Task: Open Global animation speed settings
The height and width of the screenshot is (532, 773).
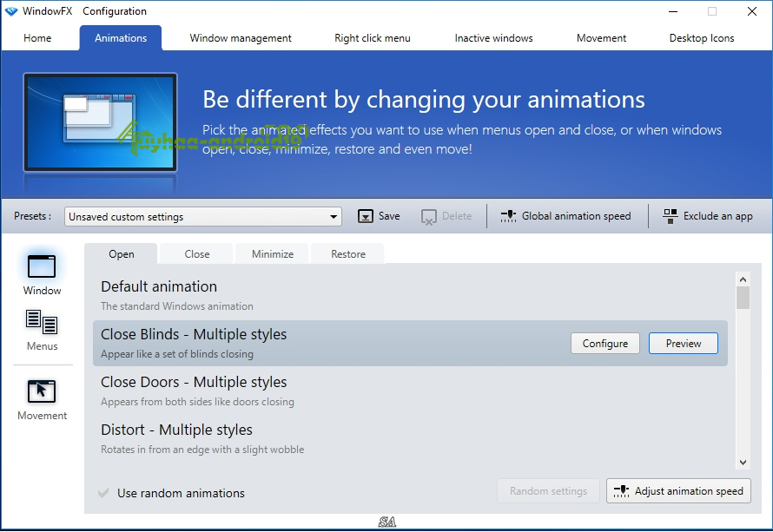Action: (566, 216)
